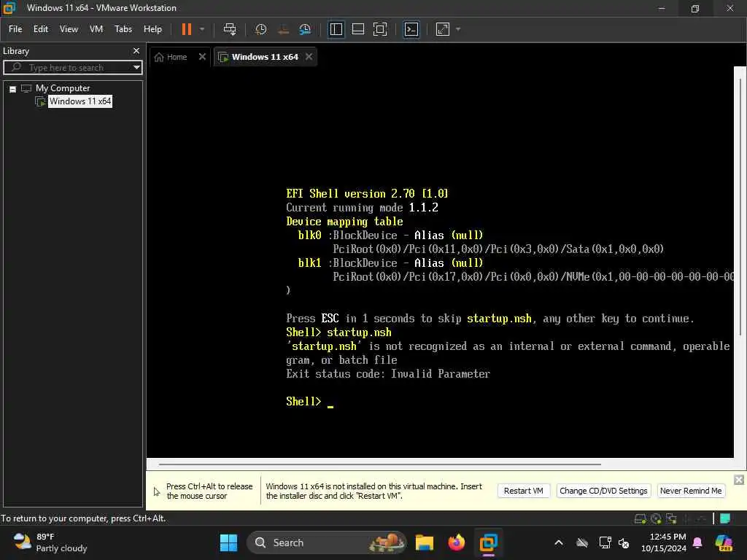
Task: Dismiss the installation hint bar
Action: 739,480
